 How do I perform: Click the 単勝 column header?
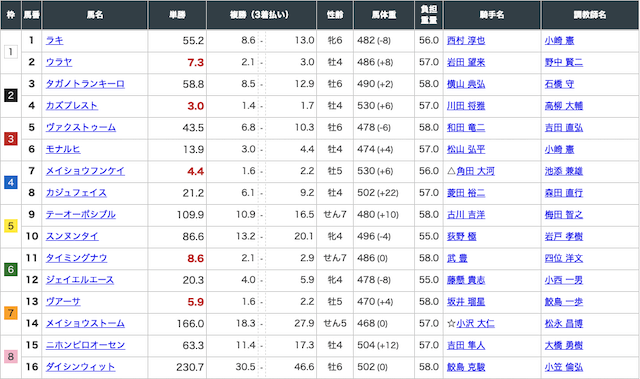coord(177,15)
